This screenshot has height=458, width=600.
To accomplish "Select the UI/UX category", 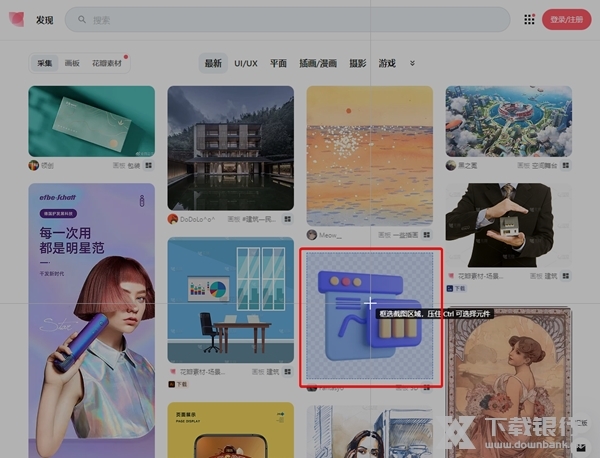I will [x=246, y=63].
